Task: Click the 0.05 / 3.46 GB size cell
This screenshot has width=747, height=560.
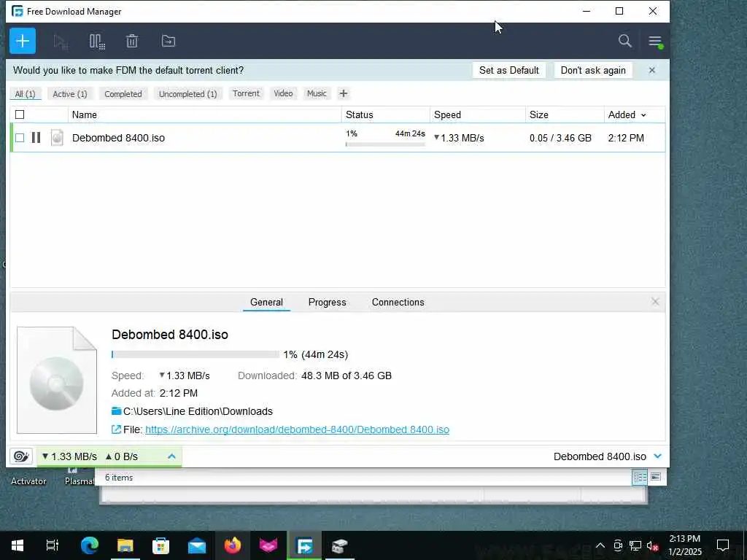Action: coord(561,138)
